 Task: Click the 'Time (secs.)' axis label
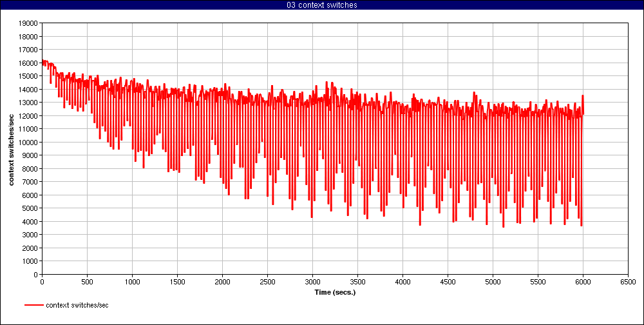[335, 293]
